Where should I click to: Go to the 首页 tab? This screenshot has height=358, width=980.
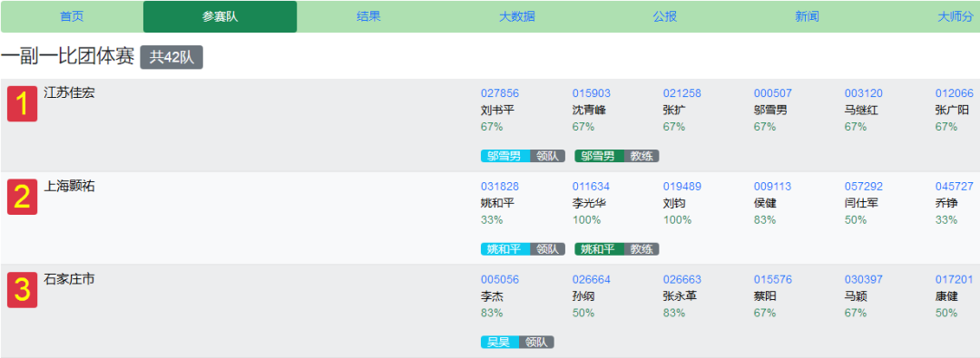coord(72,17)
